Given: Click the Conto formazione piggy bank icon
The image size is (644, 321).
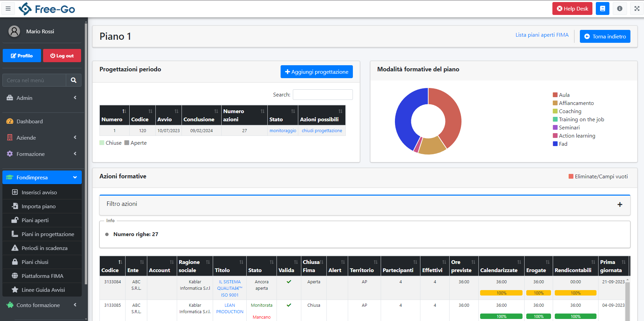Looking at the screenshot, I should tap(10, 305).
